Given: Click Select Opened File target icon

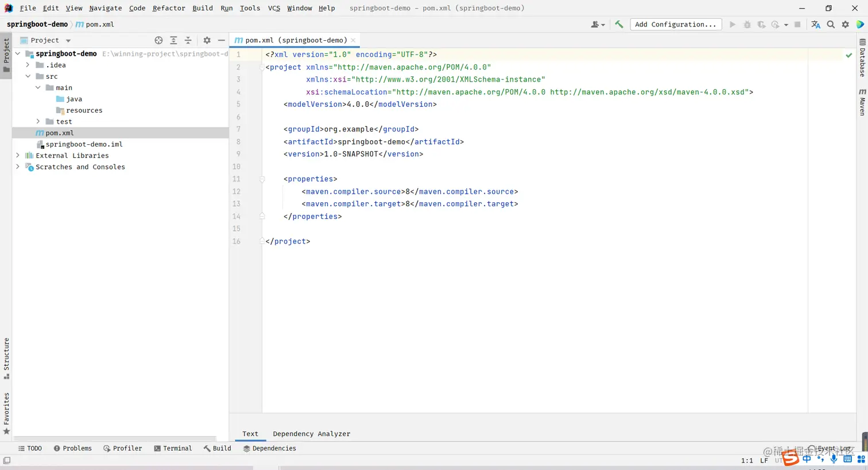Looking at the screenshot, I should 158,40.
